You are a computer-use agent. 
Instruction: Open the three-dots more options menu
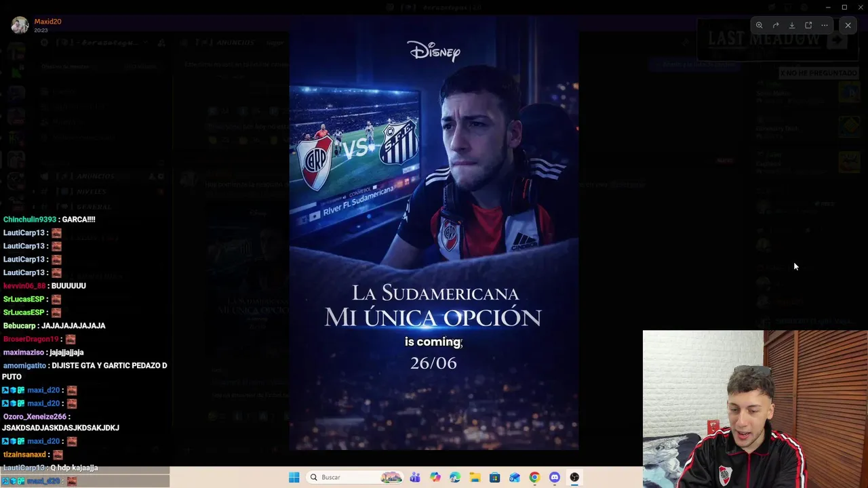pyautogui.click(x=825, y=25)
